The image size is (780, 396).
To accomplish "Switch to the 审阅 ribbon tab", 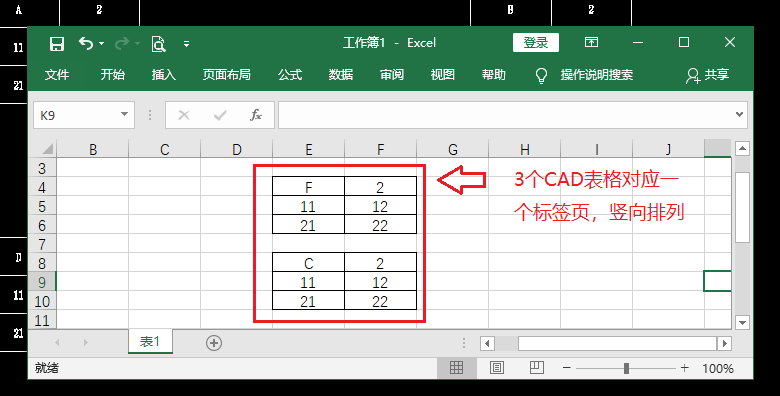I will tap(392, 75).
